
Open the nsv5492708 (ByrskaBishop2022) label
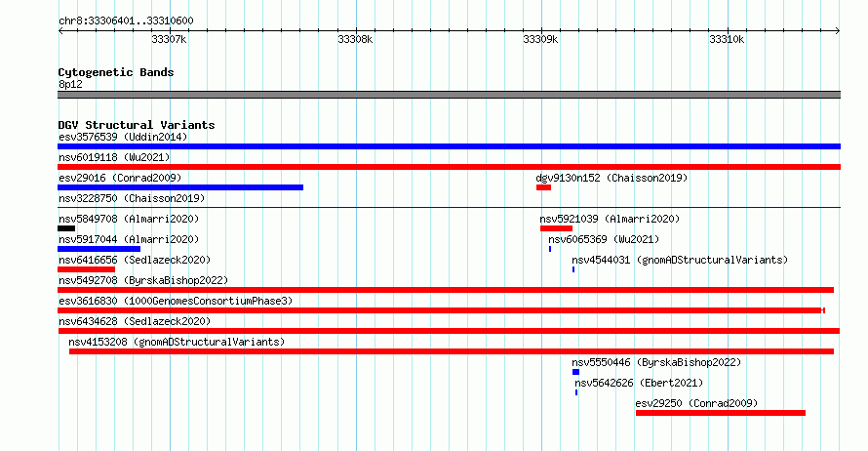click(143, 280)
